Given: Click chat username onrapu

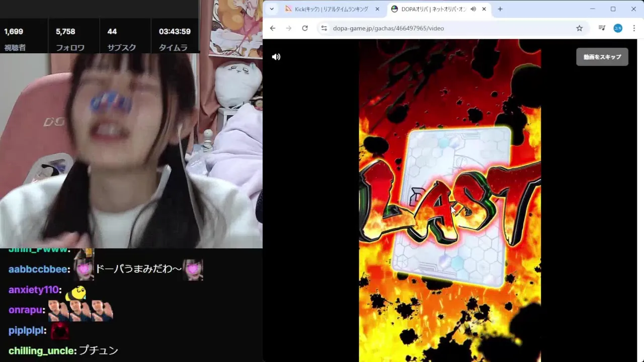Looking at the screenshot, I should point(26,310).
